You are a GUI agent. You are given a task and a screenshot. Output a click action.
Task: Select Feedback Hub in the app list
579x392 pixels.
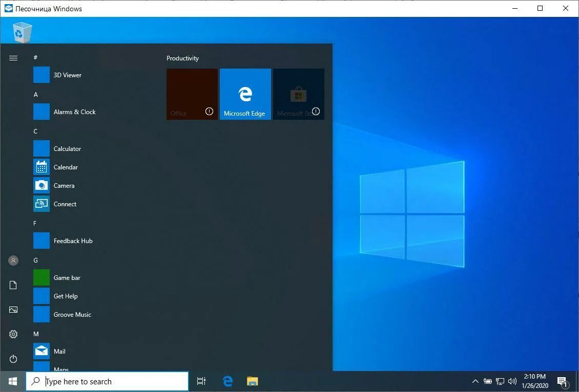pyautogui.click(x=73, y=241)
